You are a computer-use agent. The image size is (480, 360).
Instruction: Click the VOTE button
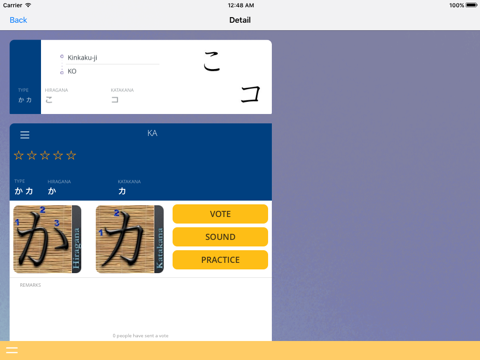pos(220,214)
